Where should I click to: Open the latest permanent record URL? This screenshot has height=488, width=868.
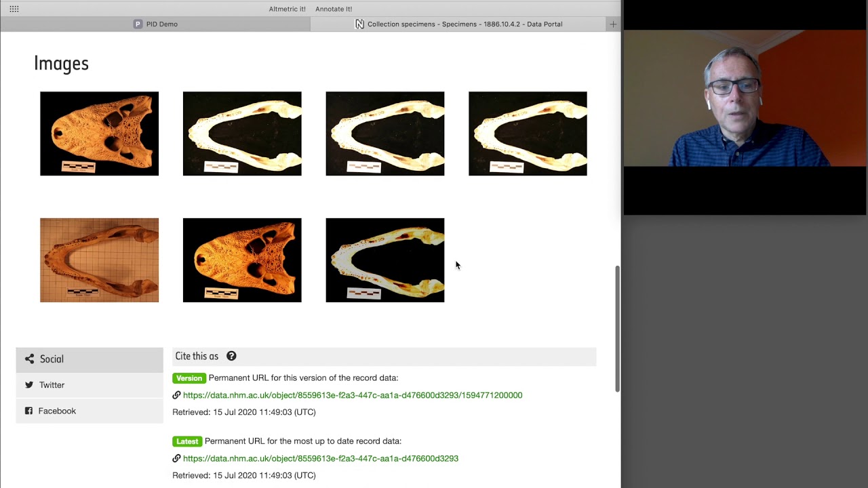point(321,458)
